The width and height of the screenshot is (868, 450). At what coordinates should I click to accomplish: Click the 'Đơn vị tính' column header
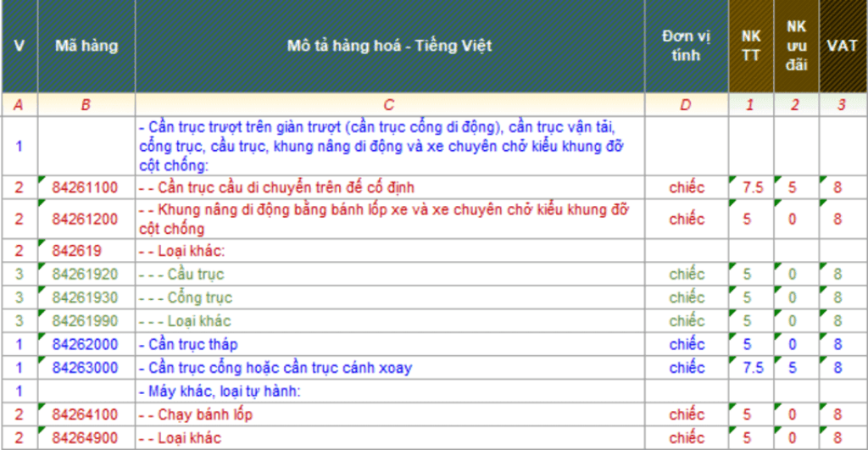click(686, 47)
